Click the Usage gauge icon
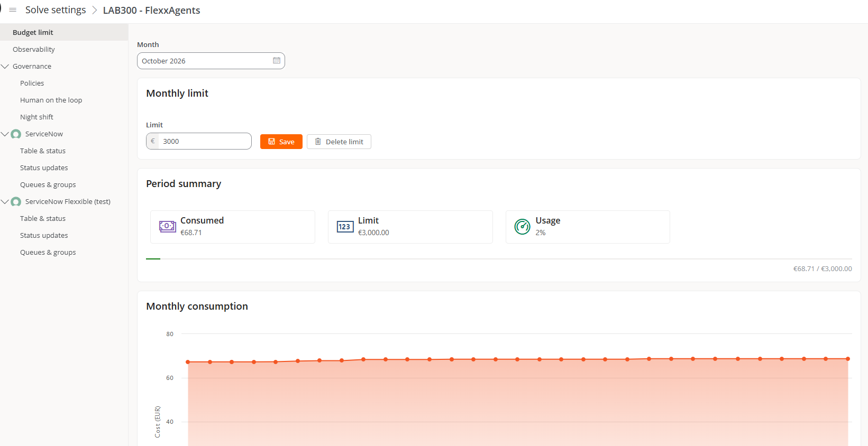Image resolution: width=868 pixels, height=446 pixels. (523, 227)
